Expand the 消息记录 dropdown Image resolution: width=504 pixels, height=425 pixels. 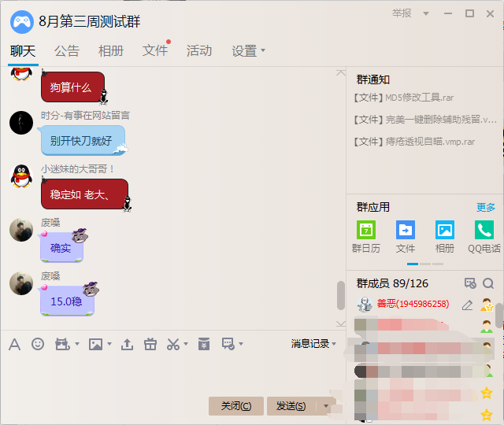point(313,344)
